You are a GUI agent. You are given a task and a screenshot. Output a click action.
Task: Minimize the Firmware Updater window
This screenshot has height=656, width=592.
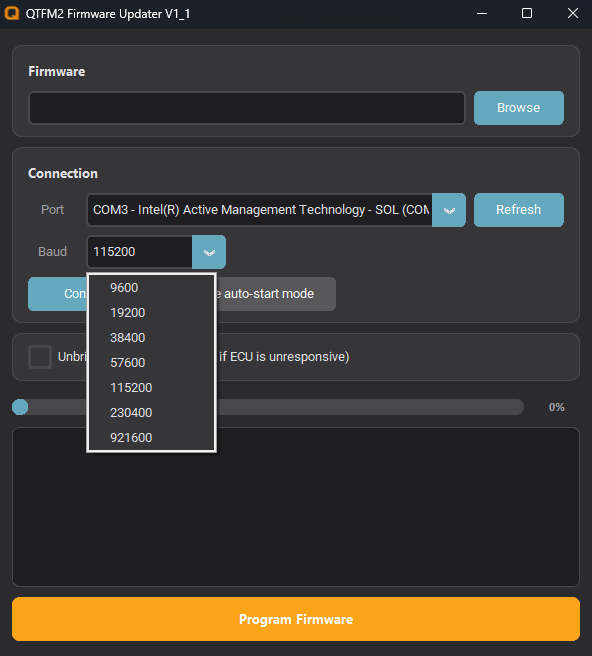(482, 14)
